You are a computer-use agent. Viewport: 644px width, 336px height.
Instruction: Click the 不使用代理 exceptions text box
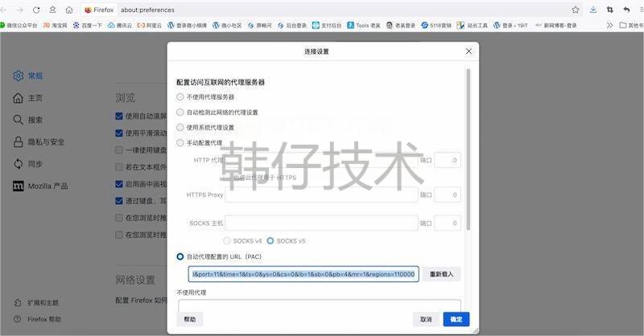click(320, 305)
